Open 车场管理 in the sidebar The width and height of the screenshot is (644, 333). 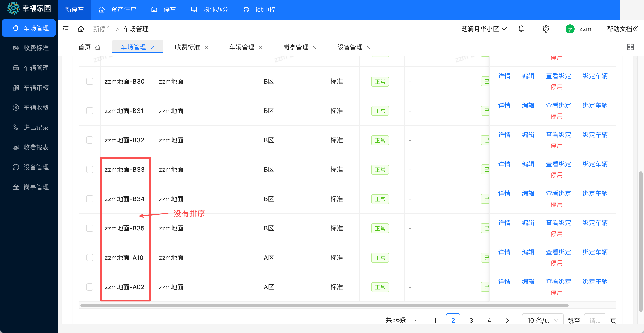click(29, 28)
